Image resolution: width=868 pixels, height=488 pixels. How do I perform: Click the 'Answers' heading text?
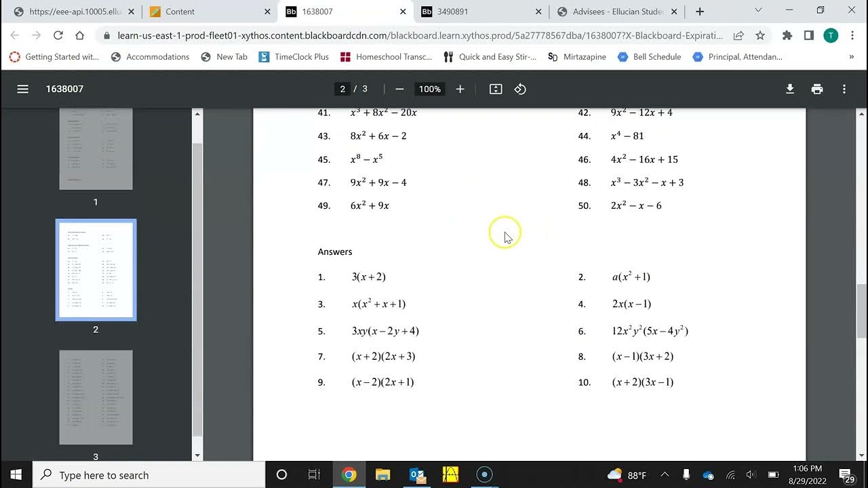(335, 251)
